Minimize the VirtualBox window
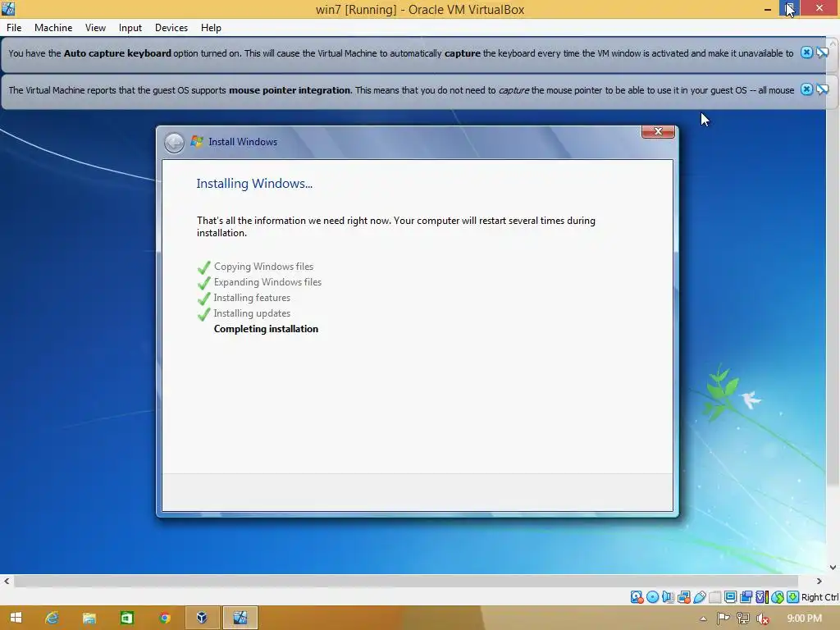The image size is (840, 630). point(768,8)
